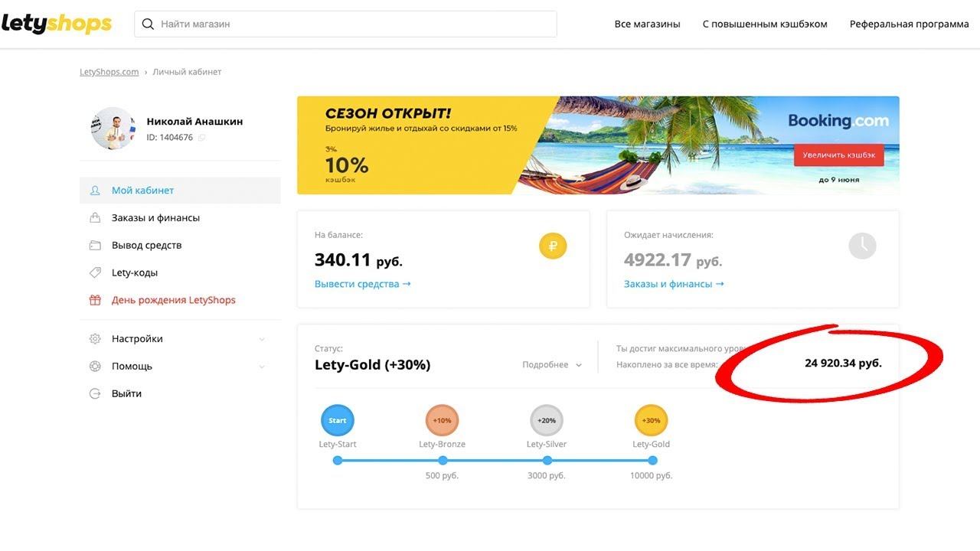Go to Вывод средств section

pos(146,246)
